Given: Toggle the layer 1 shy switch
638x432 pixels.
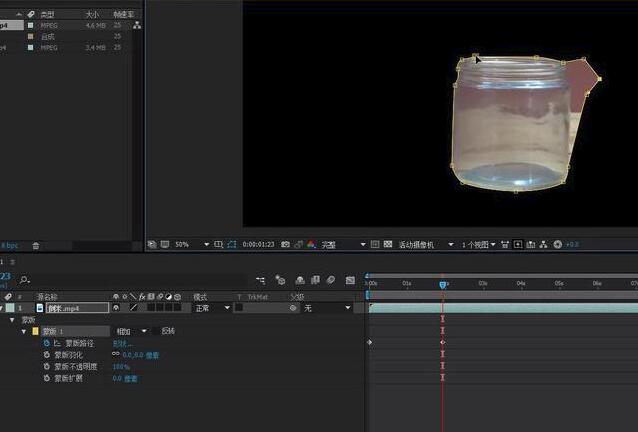Looking at the screenshot, I should tap(116, 308).
